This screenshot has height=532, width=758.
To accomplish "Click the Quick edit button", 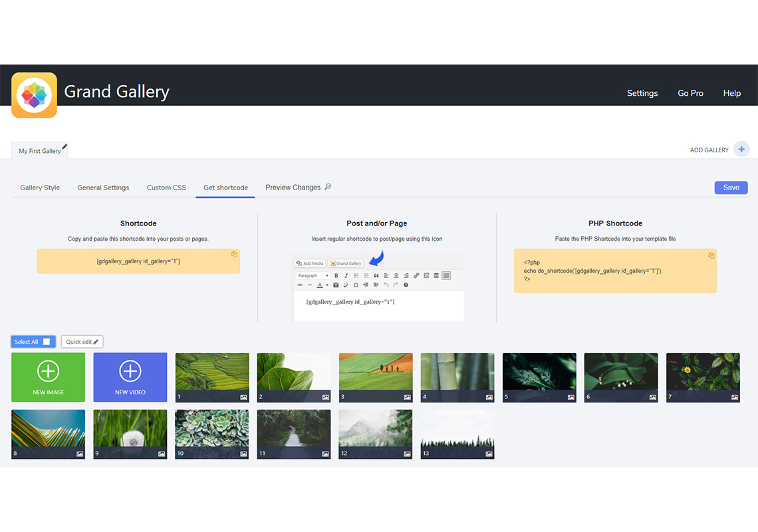I will tap(82, 342).
